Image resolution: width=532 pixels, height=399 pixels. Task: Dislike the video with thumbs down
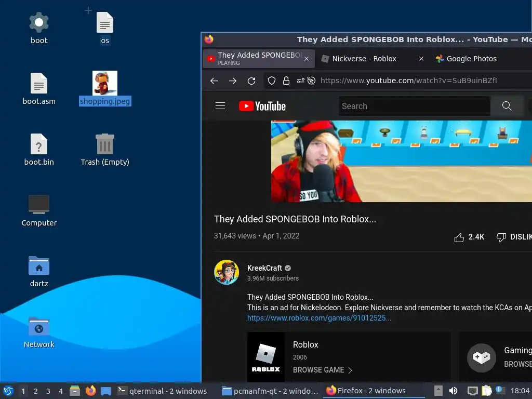(x=514, y=237)
